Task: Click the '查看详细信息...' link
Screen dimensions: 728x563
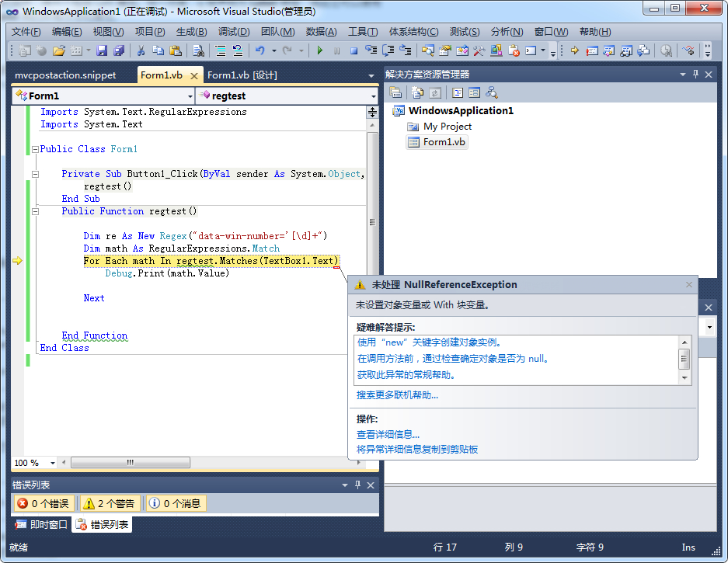Action: point(388,435)
